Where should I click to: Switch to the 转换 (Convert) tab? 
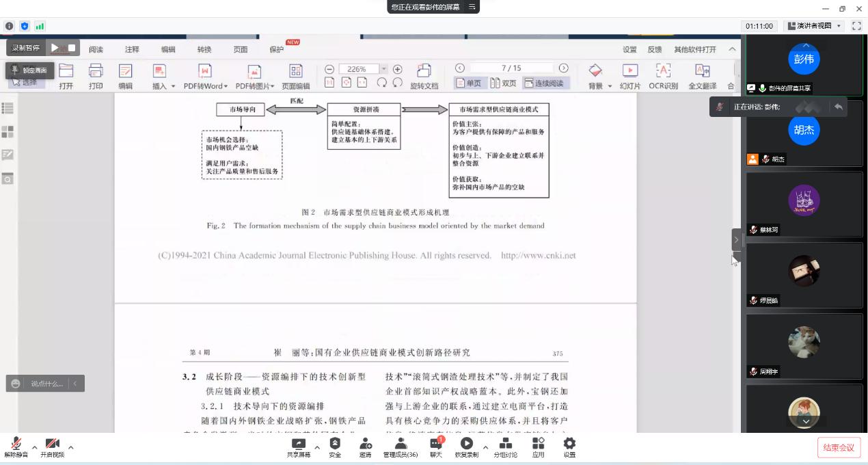pyautogui.click(x=204, y=49)
